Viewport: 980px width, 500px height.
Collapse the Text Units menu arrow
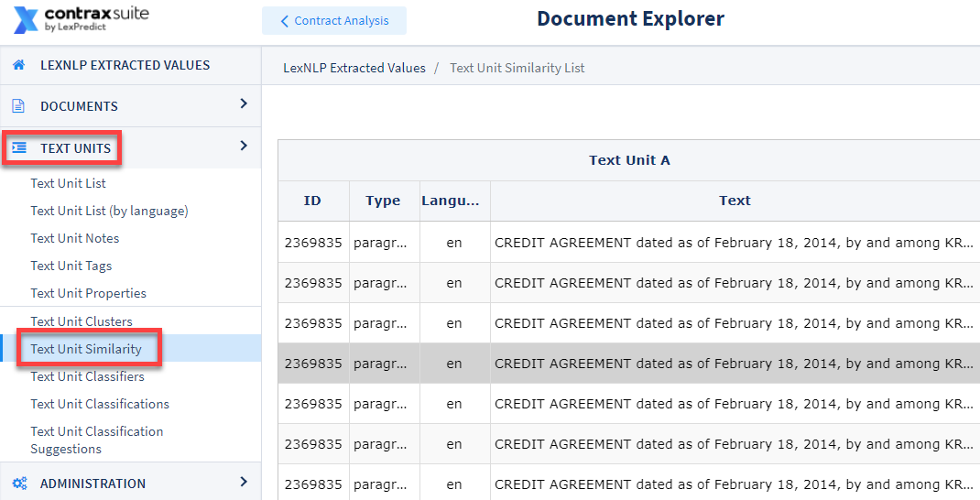244,146
